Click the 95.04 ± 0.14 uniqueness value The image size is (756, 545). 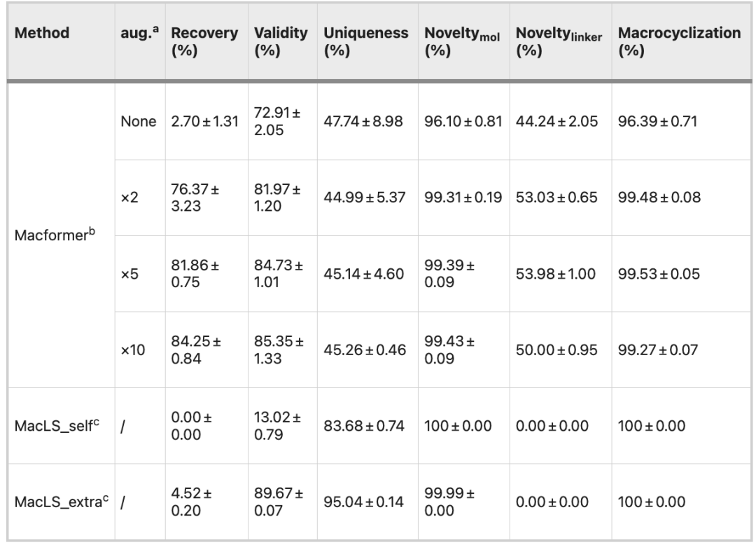tap(363, 502)
